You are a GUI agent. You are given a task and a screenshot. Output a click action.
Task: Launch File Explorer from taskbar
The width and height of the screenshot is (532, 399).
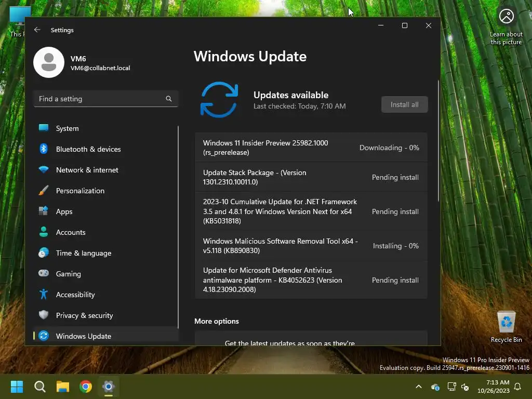coord(63,387)
